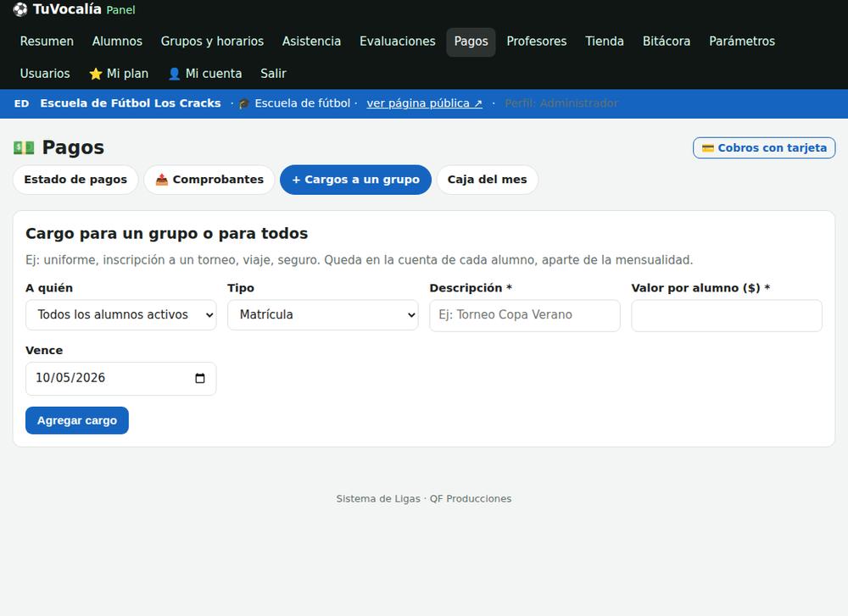This screenshot has width=848, height=616.
Task: Switch to Caja del mes tab
Action: tap(488, 180)
